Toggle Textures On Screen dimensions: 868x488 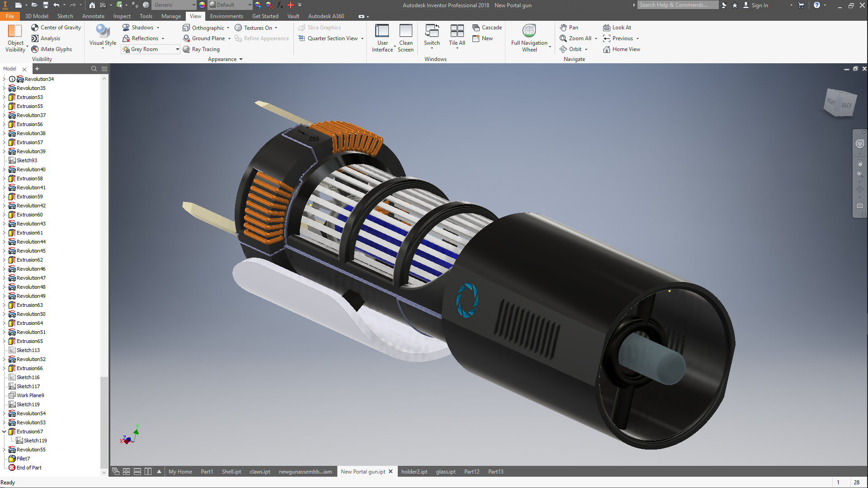[x=253, y=28]
